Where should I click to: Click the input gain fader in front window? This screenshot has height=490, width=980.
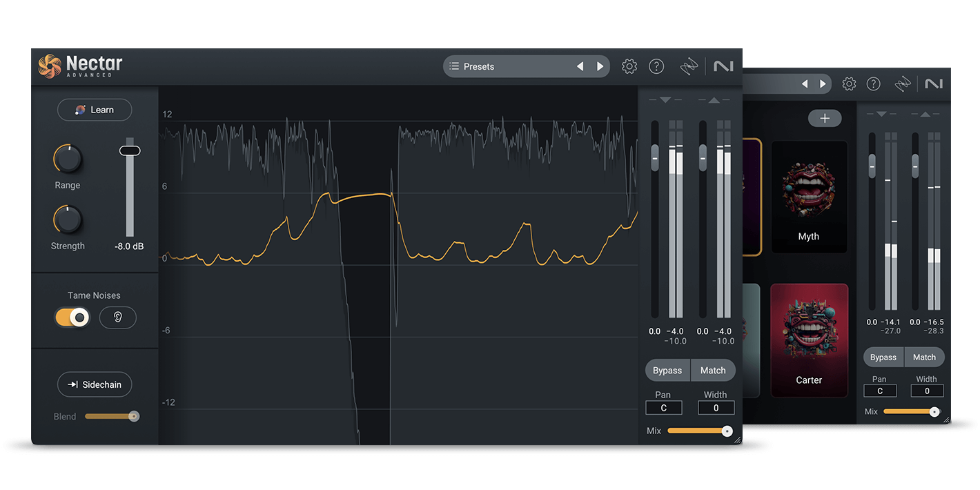click(655, 157)
